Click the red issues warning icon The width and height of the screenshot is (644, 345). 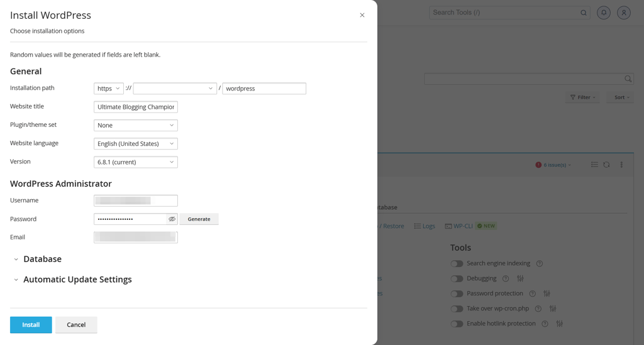538,165
